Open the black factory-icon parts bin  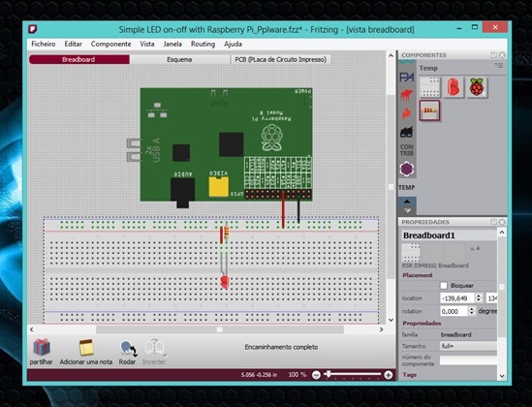click(x=406, y=132)
